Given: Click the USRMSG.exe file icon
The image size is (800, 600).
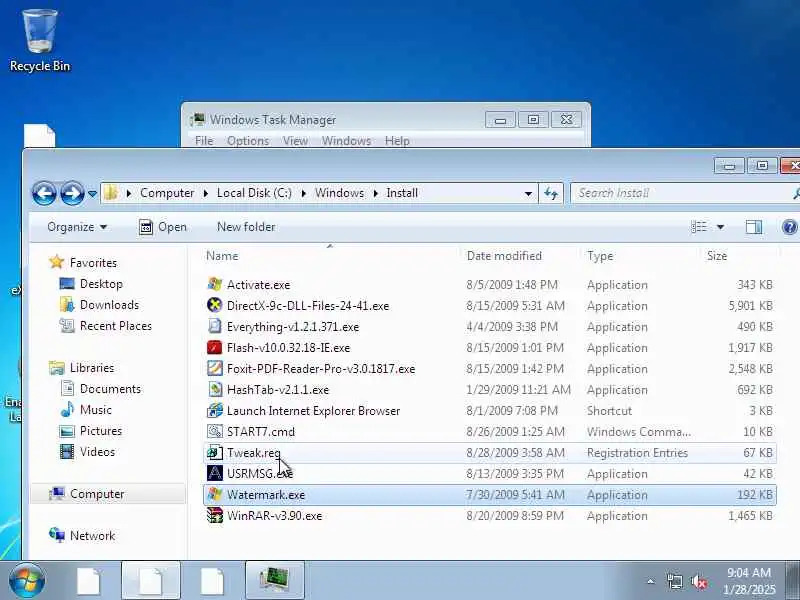Looking at the screenshot, I should pyautogui.click(x=215, y=473).
